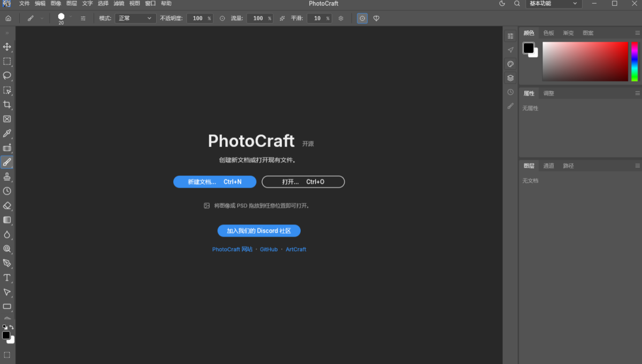Image resolution: width=642 pixels, height=364 pixels.
Task: Open brush settings sliders icon in options bar
Action: (x=83, y=18)
